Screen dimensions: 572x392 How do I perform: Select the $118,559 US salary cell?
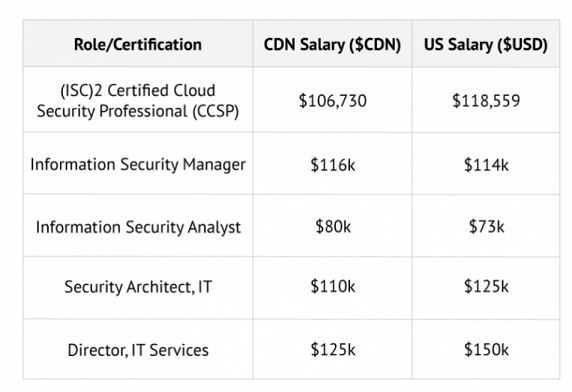[486, 101]
